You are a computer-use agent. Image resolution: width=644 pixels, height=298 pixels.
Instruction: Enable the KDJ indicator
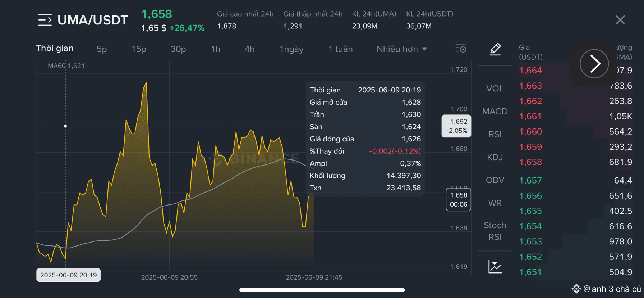point(495,157)
